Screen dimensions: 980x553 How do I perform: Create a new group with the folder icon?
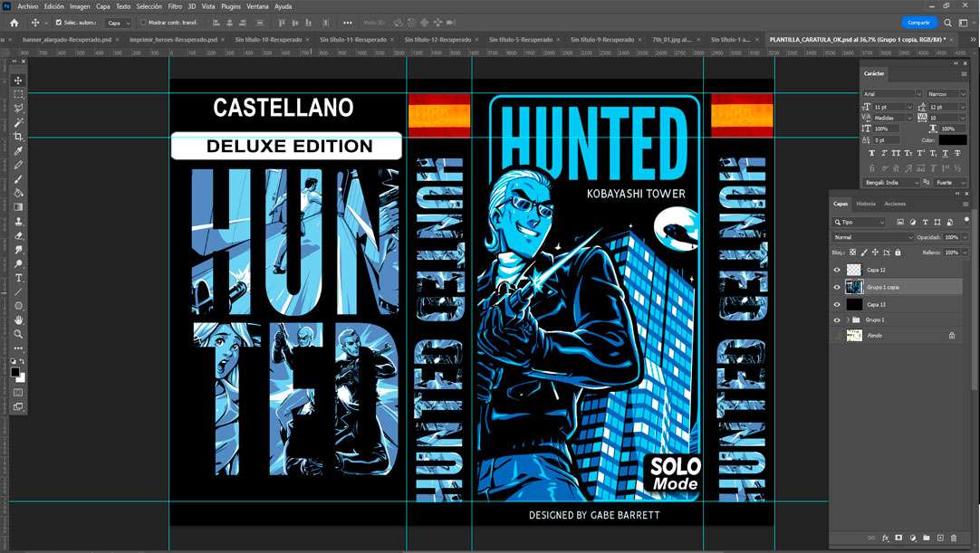(x=927, y=538)
